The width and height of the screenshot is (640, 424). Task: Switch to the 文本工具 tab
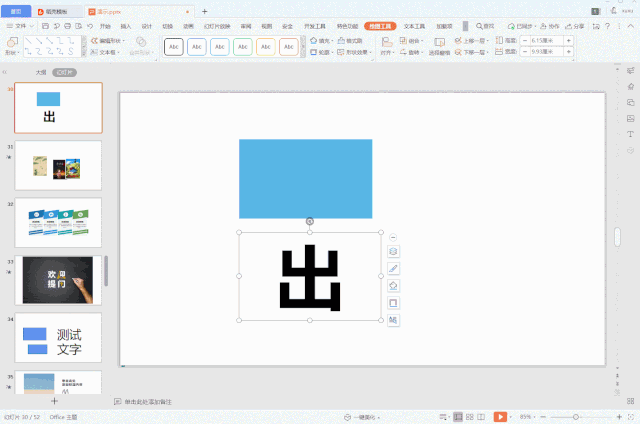pyautogui.click(x=414, y=26)
